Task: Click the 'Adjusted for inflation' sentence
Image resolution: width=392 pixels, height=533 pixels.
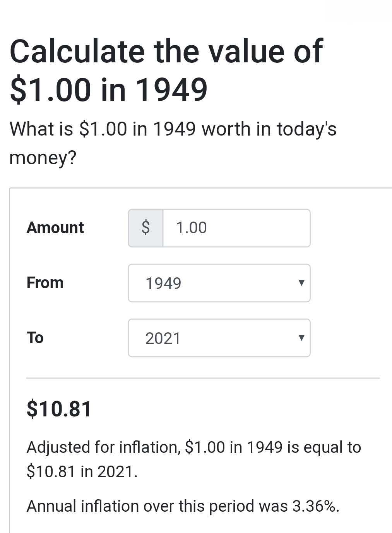Action: pos(193,447)
